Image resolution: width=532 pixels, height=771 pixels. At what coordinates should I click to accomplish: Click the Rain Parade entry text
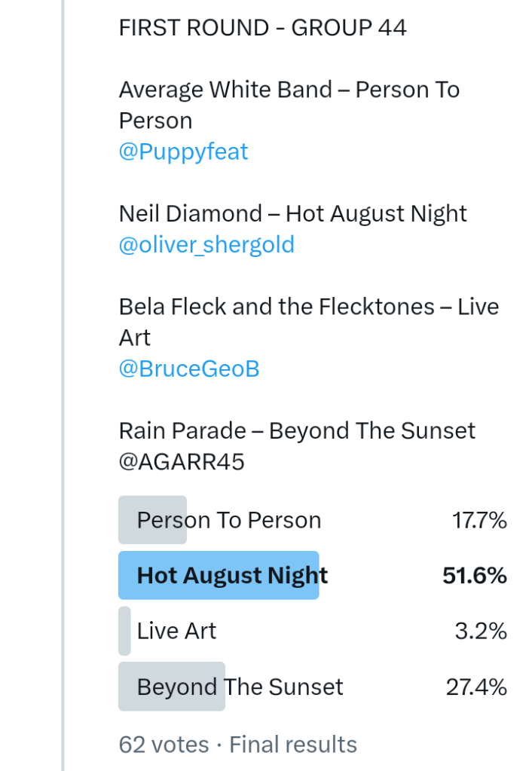(297, 430)
